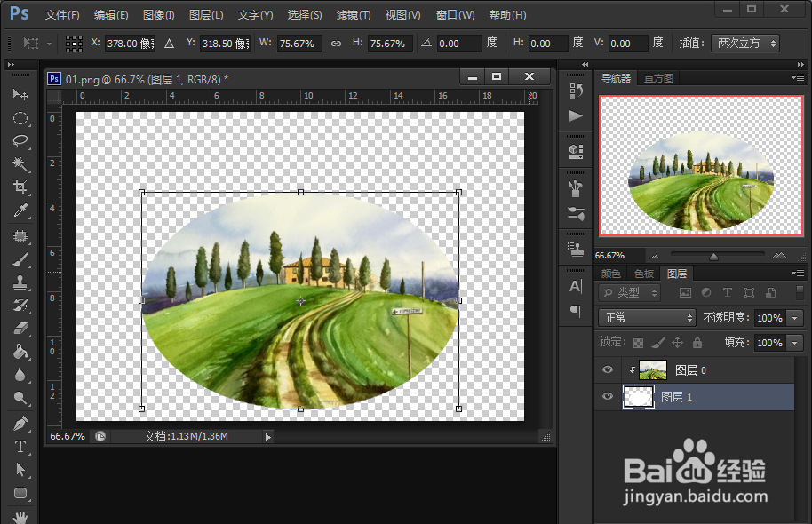812x524 pixels.
Task: Open the 文件(F) menu
Action: tap(62, 15)
